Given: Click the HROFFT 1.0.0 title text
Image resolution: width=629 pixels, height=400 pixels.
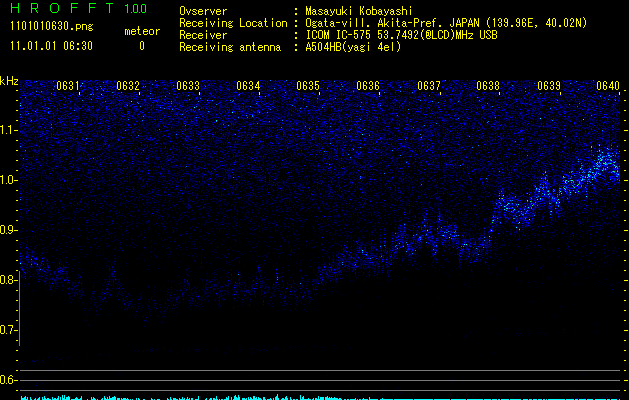Looking at the screenshot, I should pos(79,8).
